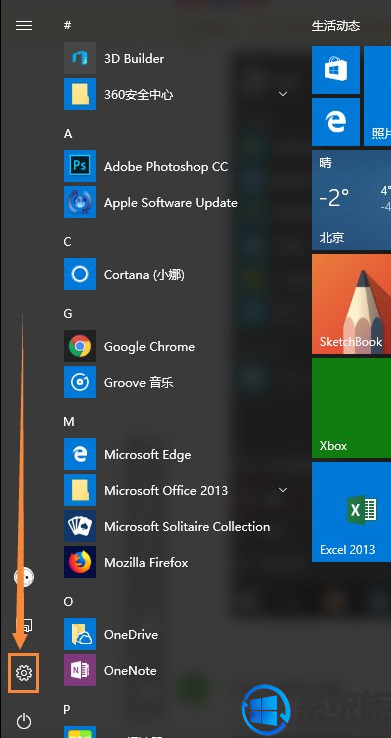Open the Apple Software Update icon
The image size is (391, 738).
80,202
